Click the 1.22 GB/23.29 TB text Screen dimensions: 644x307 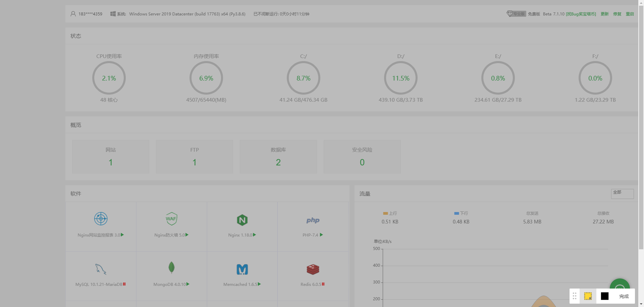pyautogui.click(x=595, y=100)
